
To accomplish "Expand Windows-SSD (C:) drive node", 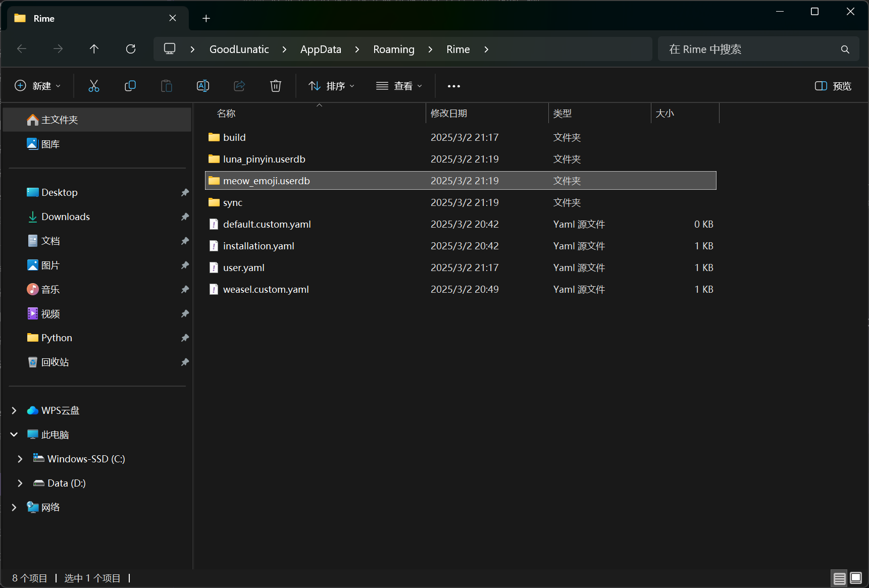I will (20, 459).
